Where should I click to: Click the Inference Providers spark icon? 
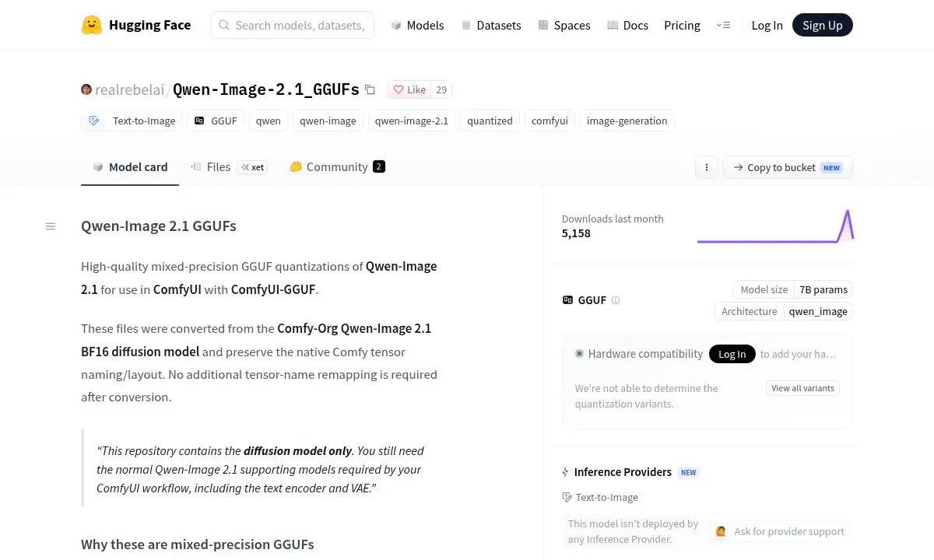pyautogui.click(x=566, y=472)
